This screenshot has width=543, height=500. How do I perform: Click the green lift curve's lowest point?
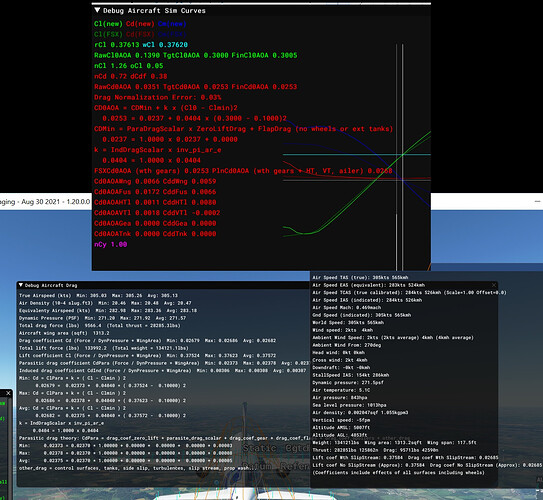[x=304, y=233]
